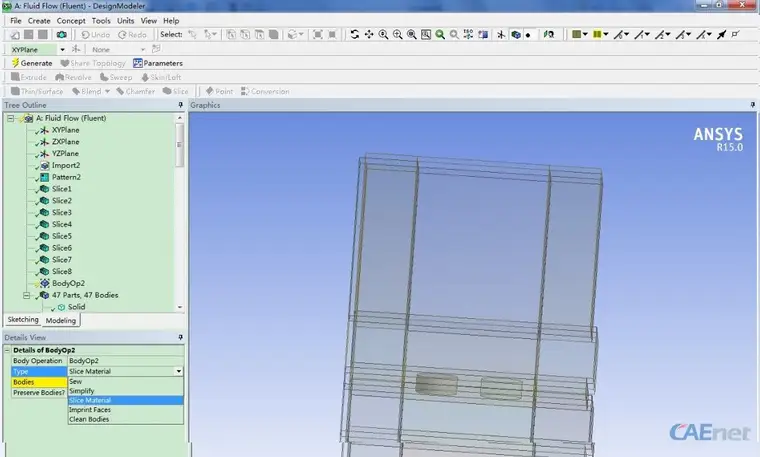This screenshot has height=457, width=760.
Task: Toggle the Details View pin
Action: tap(180, 337)
